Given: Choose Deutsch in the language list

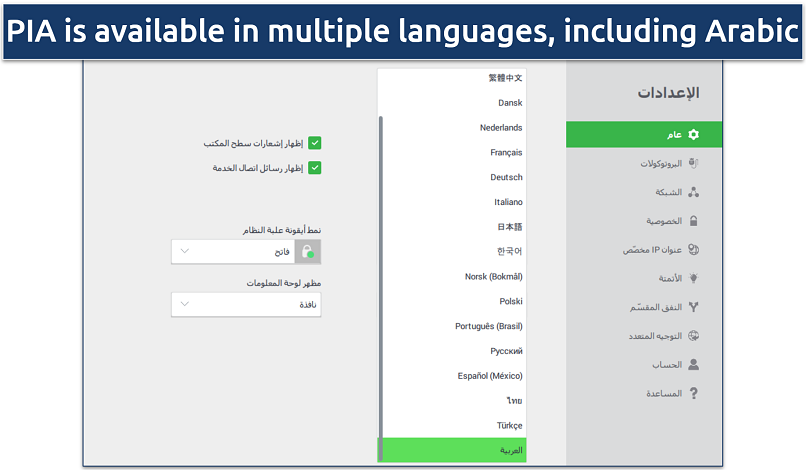Looking at the screenshot, I should (x=506, y=177).
